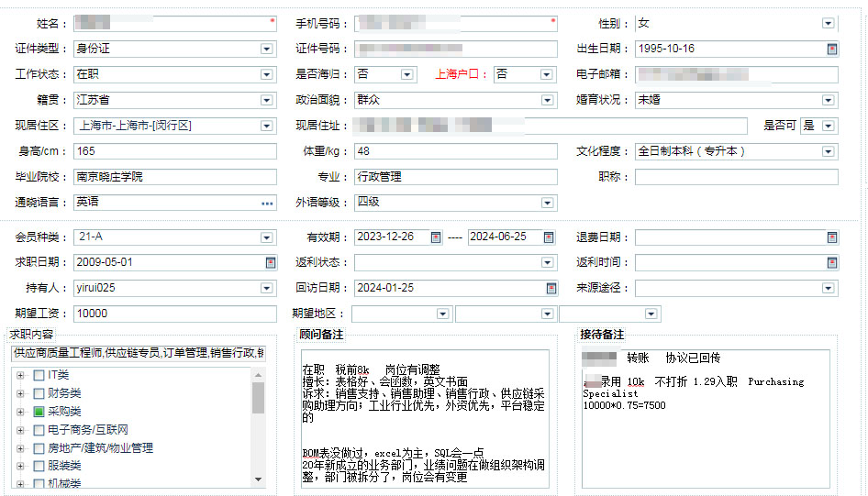Open the 出生日期 calendar picker icon
868x496 pixels.
[831, 50]
